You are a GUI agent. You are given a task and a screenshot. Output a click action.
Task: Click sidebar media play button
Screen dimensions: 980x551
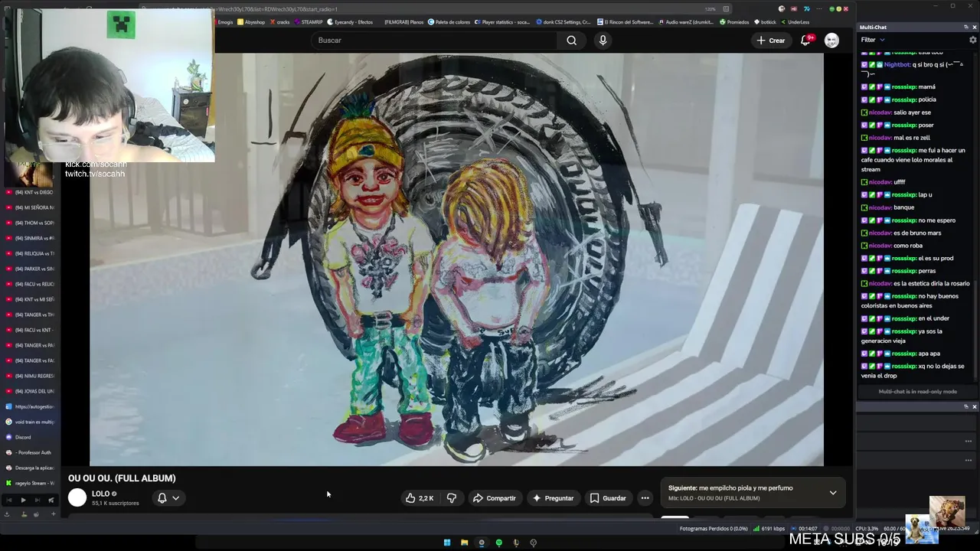23,500
